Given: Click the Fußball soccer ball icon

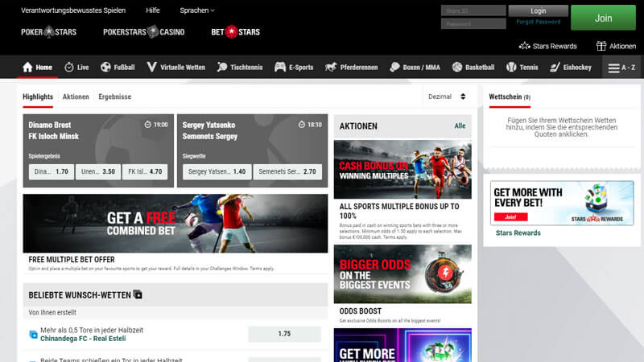Looking at the screenshot, I should [x=105, y=68].
